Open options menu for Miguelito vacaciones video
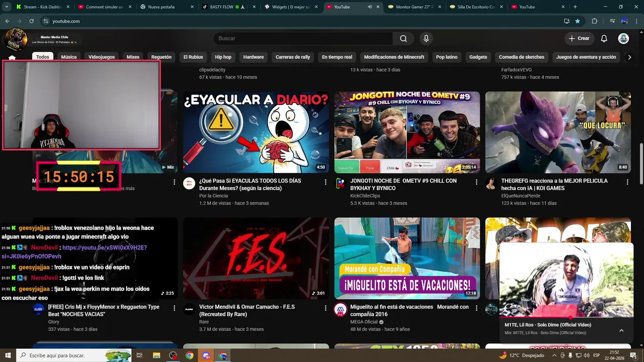This screenshot has height=362, width=644. coord(476,308)
